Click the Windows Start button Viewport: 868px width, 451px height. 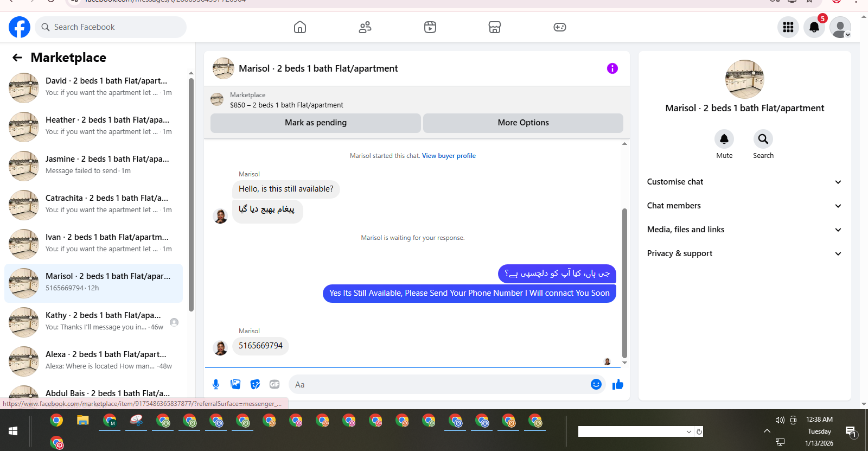pyautogui.click(x=13, y=431)
